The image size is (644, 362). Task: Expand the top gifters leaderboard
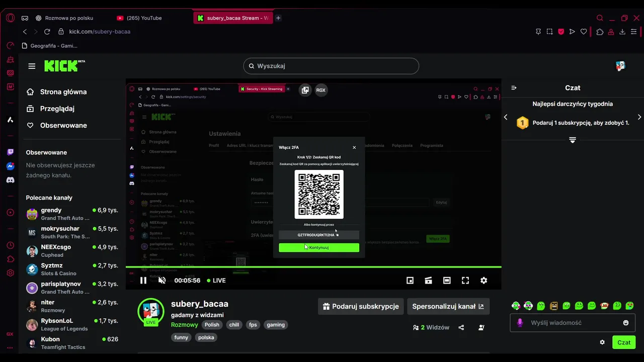tap(573, 140)
